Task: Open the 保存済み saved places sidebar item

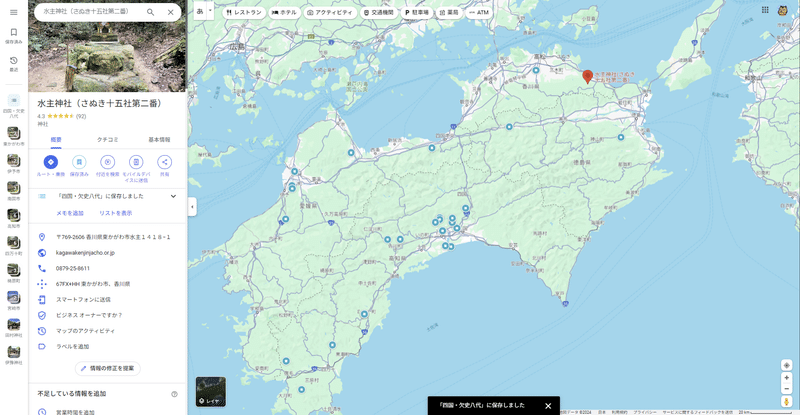Action: (14, 36)
